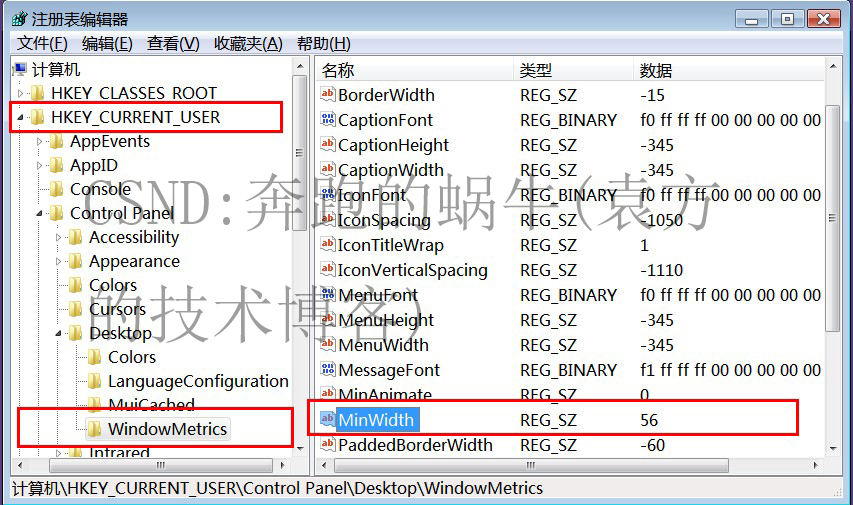Click the WindowMetrics folder icon
The image size is (853, 505).
pos(95,429)
